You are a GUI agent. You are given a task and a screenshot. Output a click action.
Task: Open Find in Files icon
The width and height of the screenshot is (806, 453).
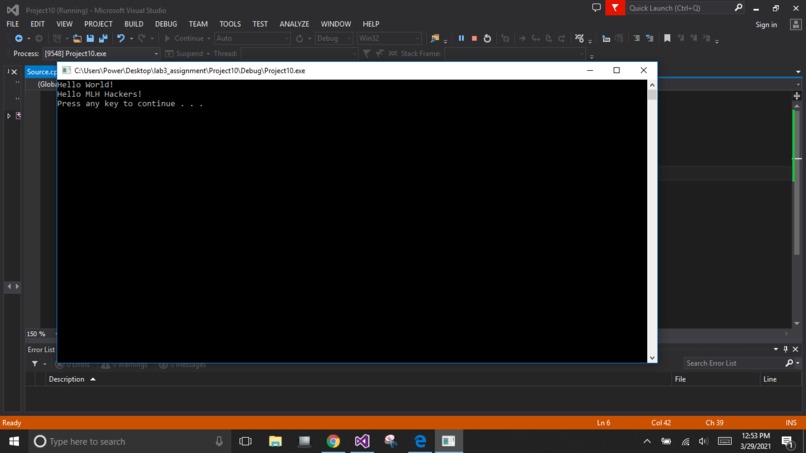[435, 39]
